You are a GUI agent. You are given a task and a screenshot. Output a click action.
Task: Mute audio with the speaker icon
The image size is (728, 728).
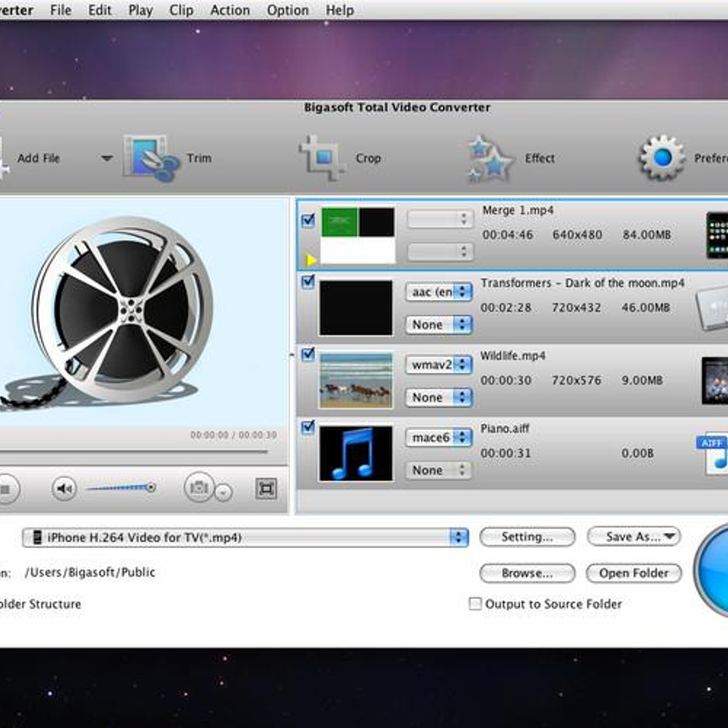point(64,488)
